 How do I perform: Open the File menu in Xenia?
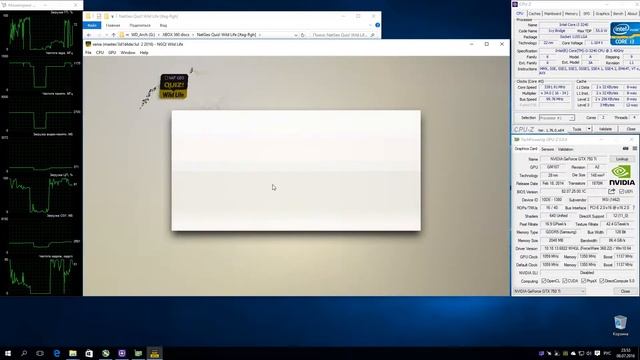tap(88, 53)
